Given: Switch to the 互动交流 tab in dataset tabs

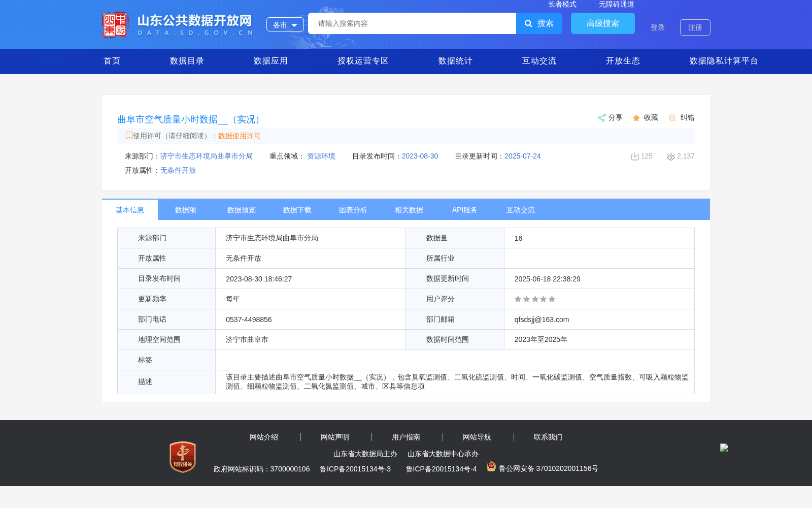Looking at the screenshot, I should [521, 210].
